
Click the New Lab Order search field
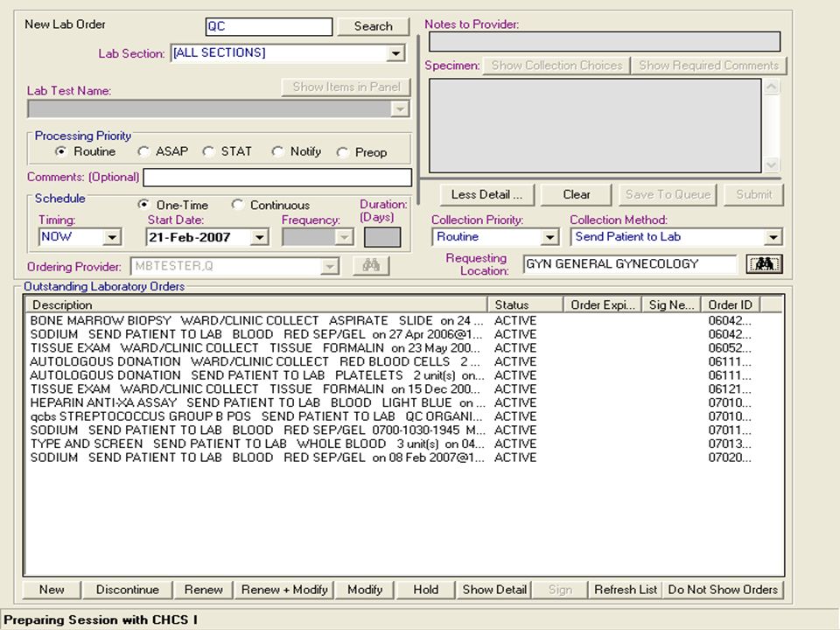[x=269, y=27]
